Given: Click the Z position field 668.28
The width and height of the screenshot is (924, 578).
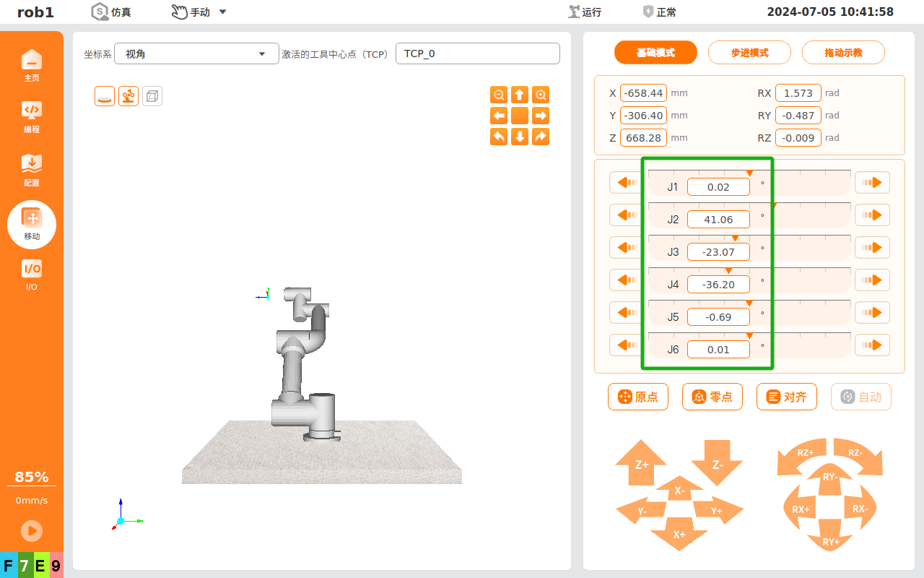Looking at the screenshot, I should [x=643, y=138].
